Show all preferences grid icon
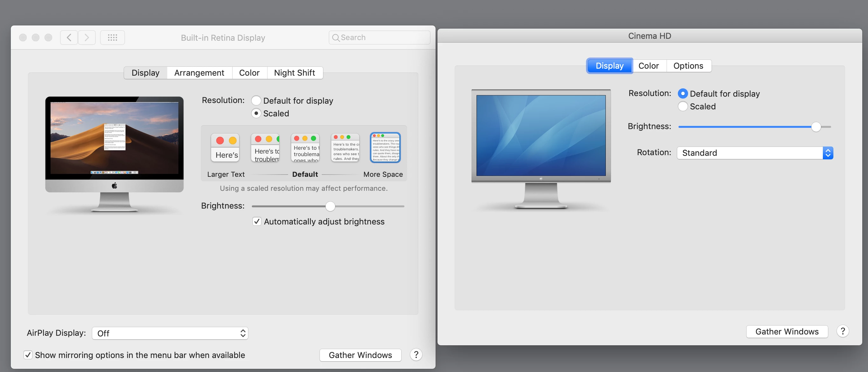The width and height of the screenshot is (868, 372). pyautogui.click(x=113, y=38)
